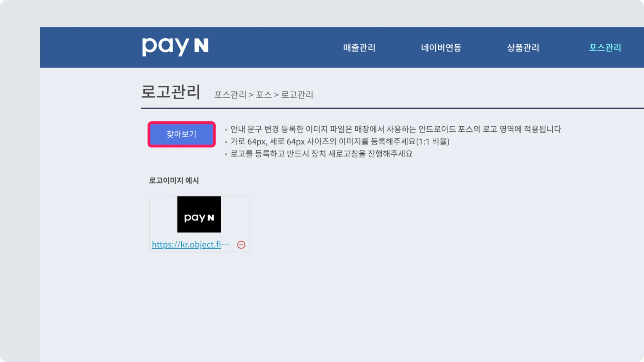The width and height of the screenshot is (644, 362).
Task: Click the notice about 안드로이드 포스 logo area
Action: [396, 129]
